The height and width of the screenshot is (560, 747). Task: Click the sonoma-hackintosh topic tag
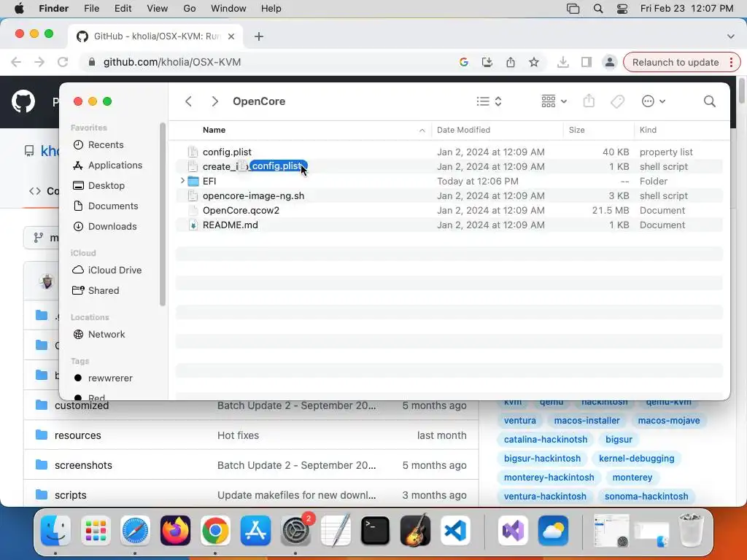[x=646, y=496]
